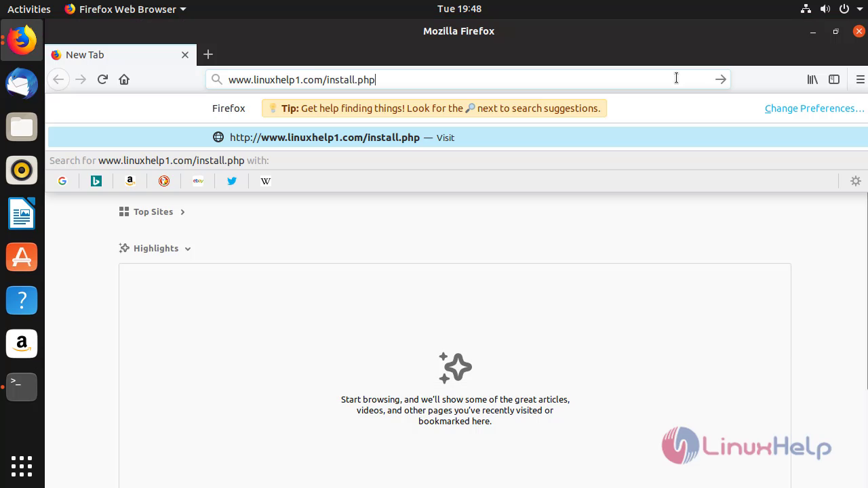Reload the current page
868x488 pixels.
[102, 79]
